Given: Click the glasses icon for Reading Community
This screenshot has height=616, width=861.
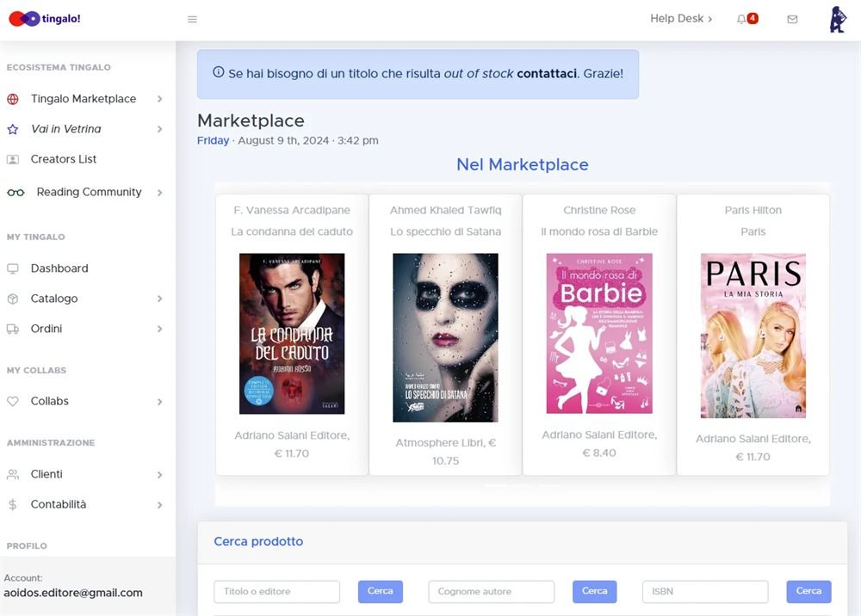Looking at the screenshot, I should point(15,193).
